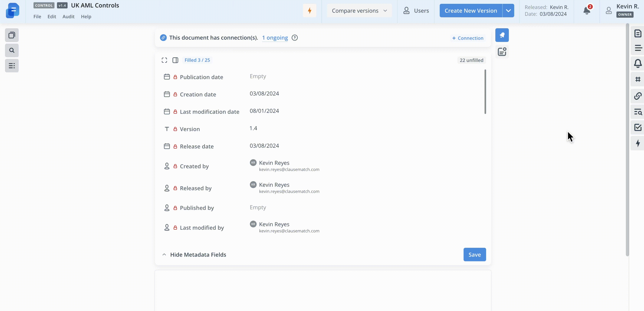Screen dimensions: 644x311
Task: Open the notifications bell with badge
Action: point(586,11)
